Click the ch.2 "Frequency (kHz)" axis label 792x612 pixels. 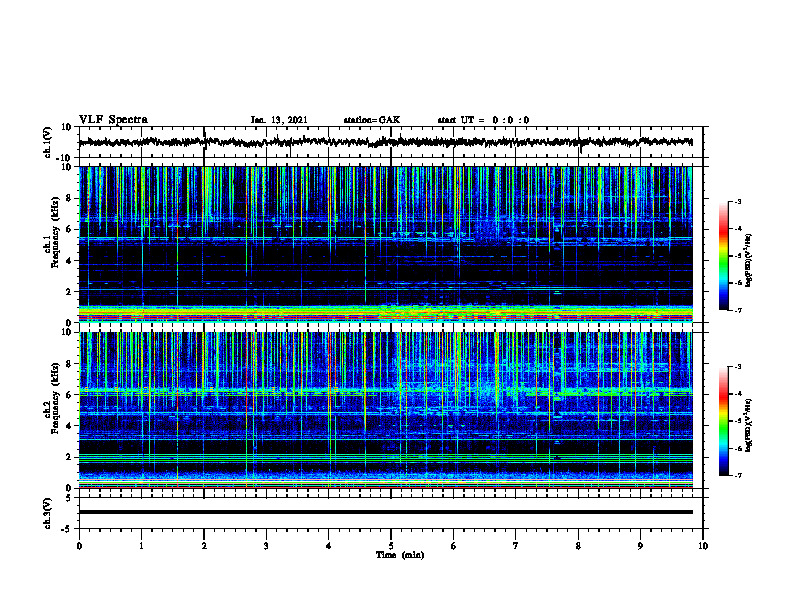click(55, 398)
